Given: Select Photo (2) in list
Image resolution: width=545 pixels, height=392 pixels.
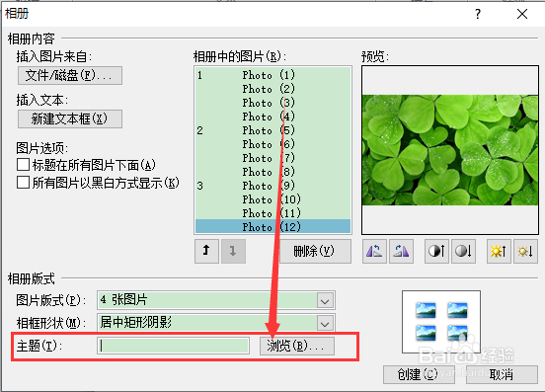Looking at the screenshot, I should (272, 89).
